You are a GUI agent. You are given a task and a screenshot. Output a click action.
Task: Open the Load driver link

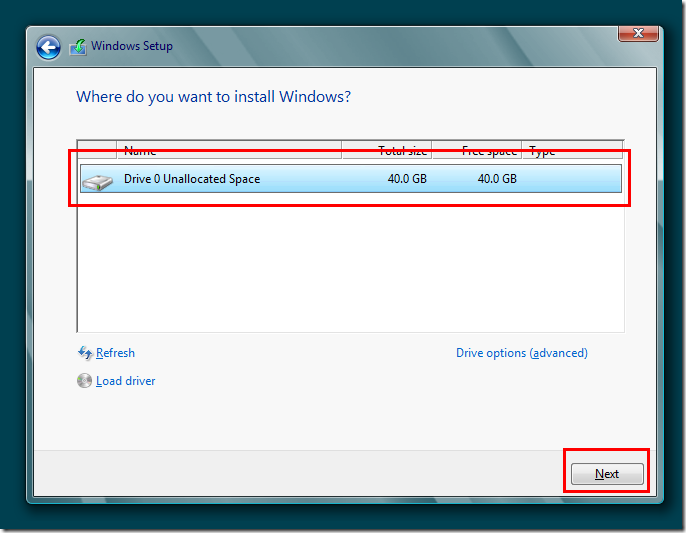point(126,381)
